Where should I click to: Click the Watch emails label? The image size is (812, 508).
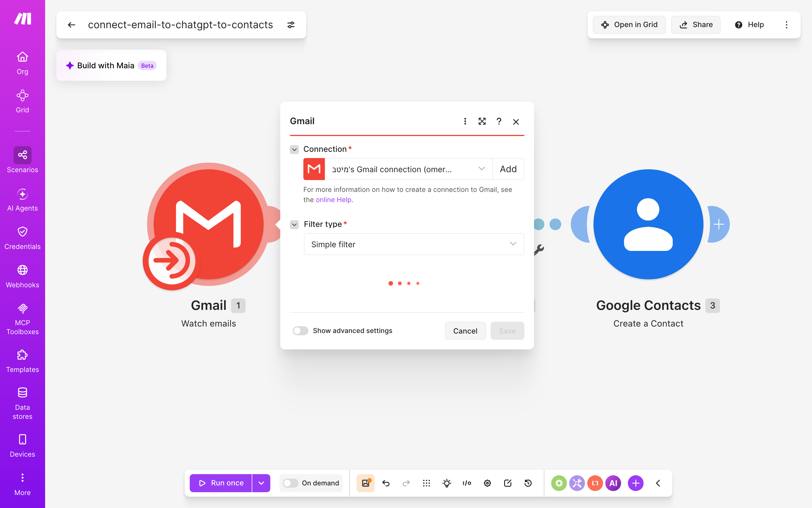click(x=209, y=323)
